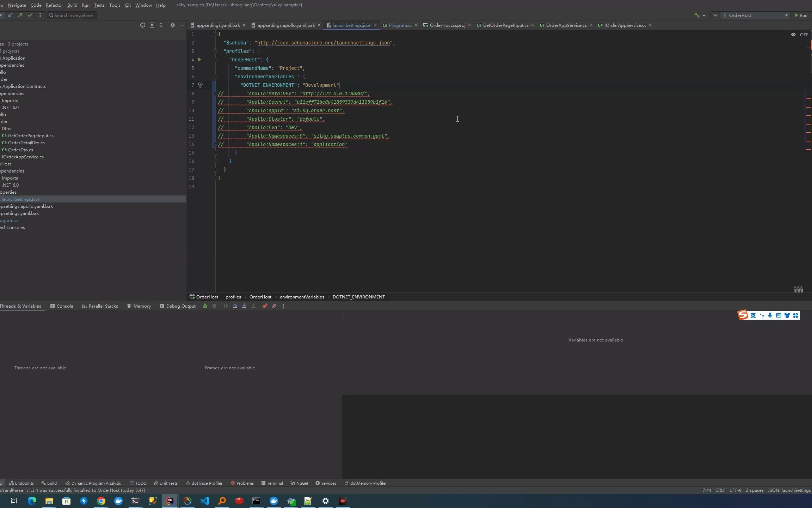Click the Git push green arrow icon

[x=20, y=15]
